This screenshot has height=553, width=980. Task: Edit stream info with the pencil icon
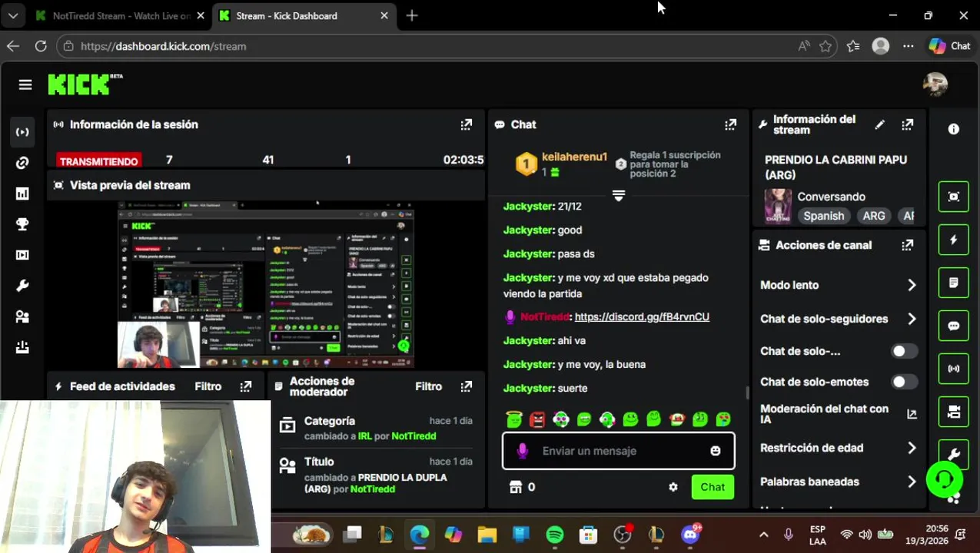tap(879, 124)
